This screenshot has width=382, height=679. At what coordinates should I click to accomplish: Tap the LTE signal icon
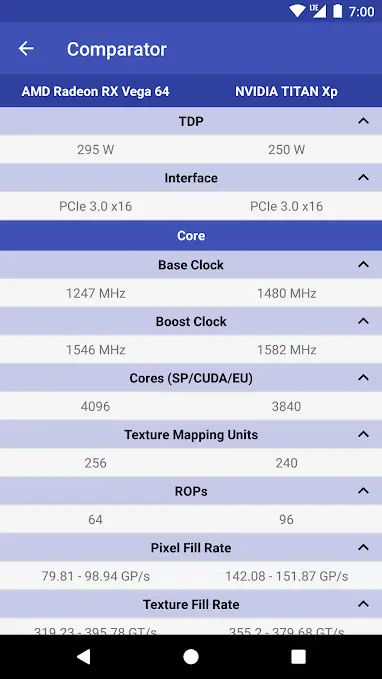[317, 11]
